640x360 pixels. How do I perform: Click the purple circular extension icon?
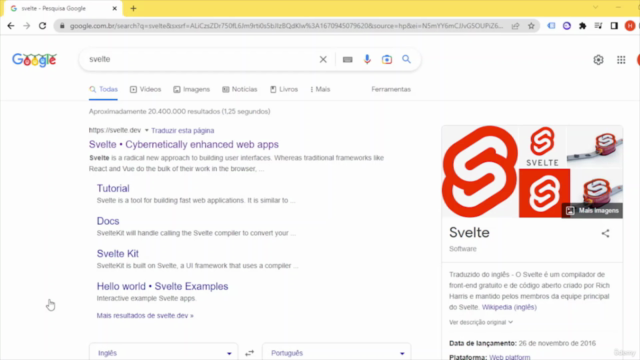point(567,26)
